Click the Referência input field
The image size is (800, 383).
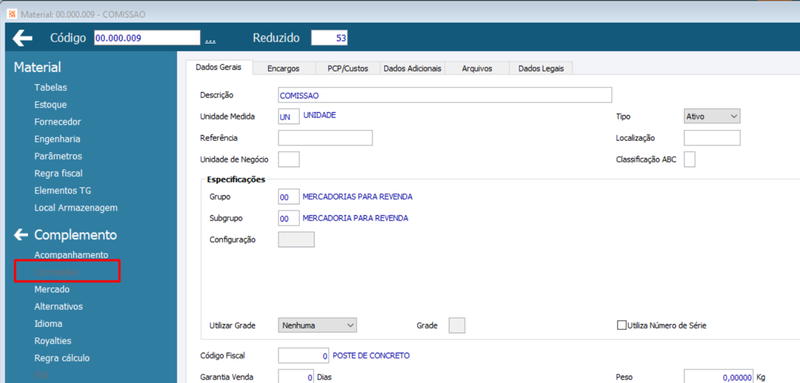pyautogui.click(x=325, y=138)
